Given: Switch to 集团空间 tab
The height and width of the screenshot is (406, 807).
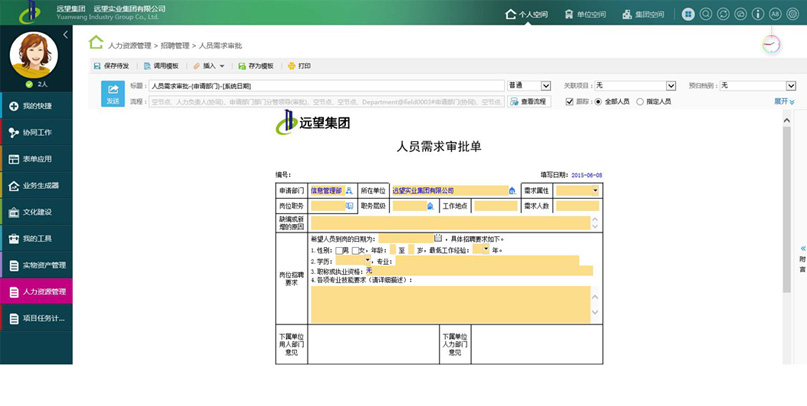Looking at the screenshot, I should click(643, 14).
